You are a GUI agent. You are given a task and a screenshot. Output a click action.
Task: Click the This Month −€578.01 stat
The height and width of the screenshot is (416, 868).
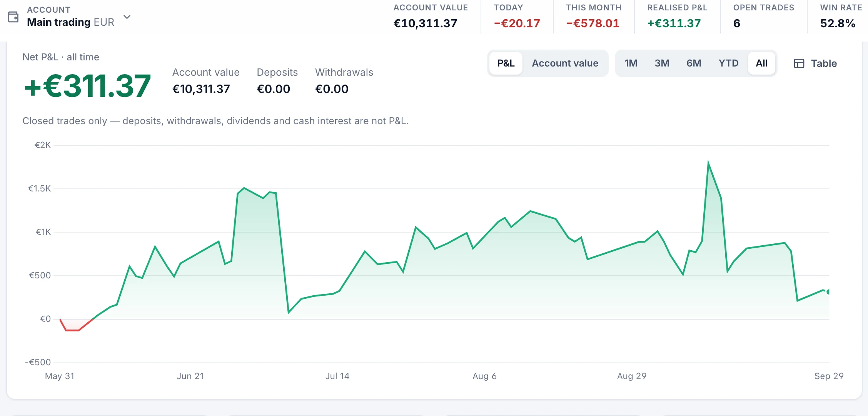pyautogui.click(x=593, y=17)
